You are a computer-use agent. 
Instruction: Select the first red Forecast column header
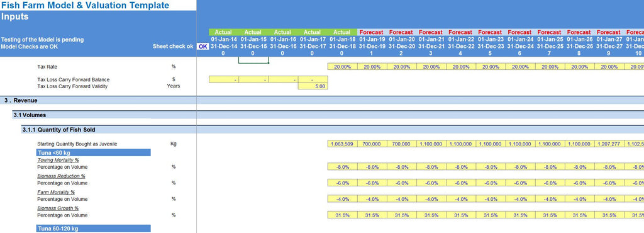click(372, 32)
